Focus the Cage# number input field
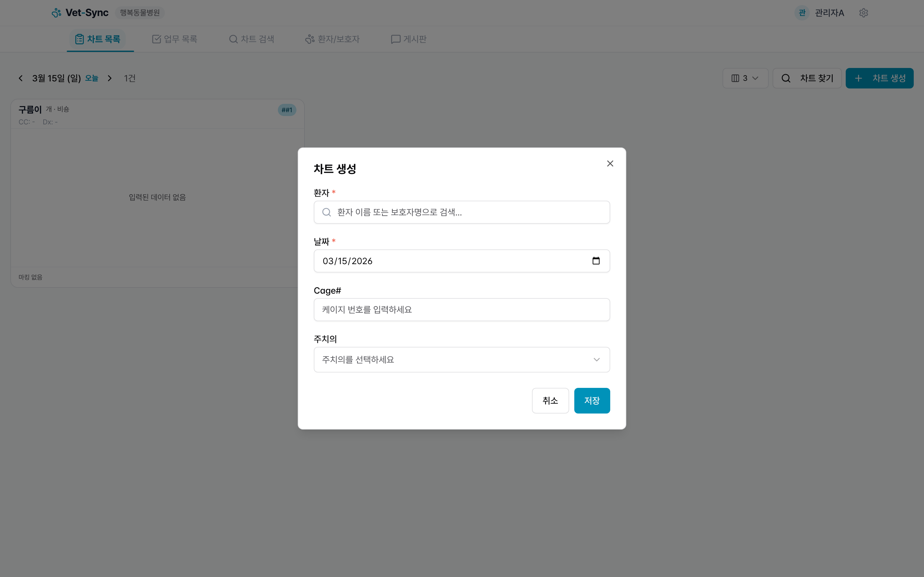Image resolution: width=924 pixels, height=577 pixels. click(461, 309)
